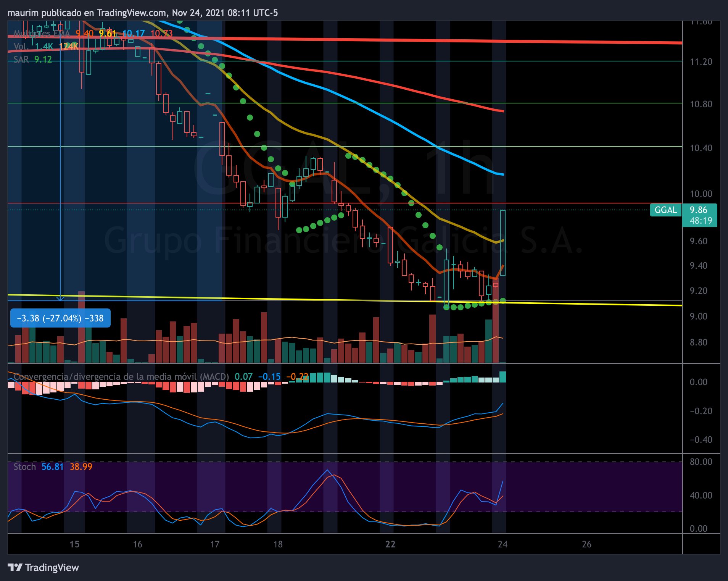Click the 9.40 price axis label
The image size is (728, 581).
699,266
